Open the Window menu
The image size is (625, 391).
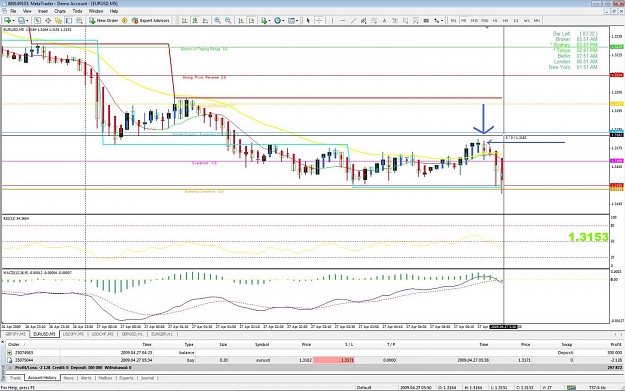tap(96, 11)
